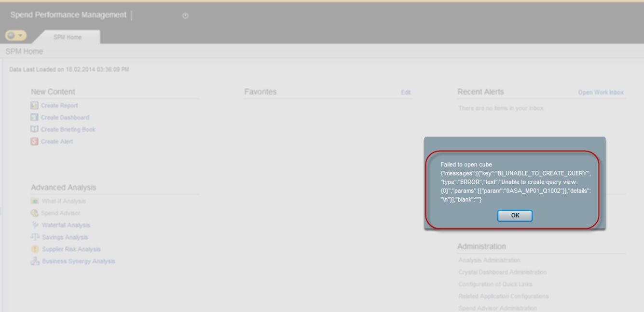644x312 pixels.
Task: Click the Create Alert icon
Action: click(34, 141)
